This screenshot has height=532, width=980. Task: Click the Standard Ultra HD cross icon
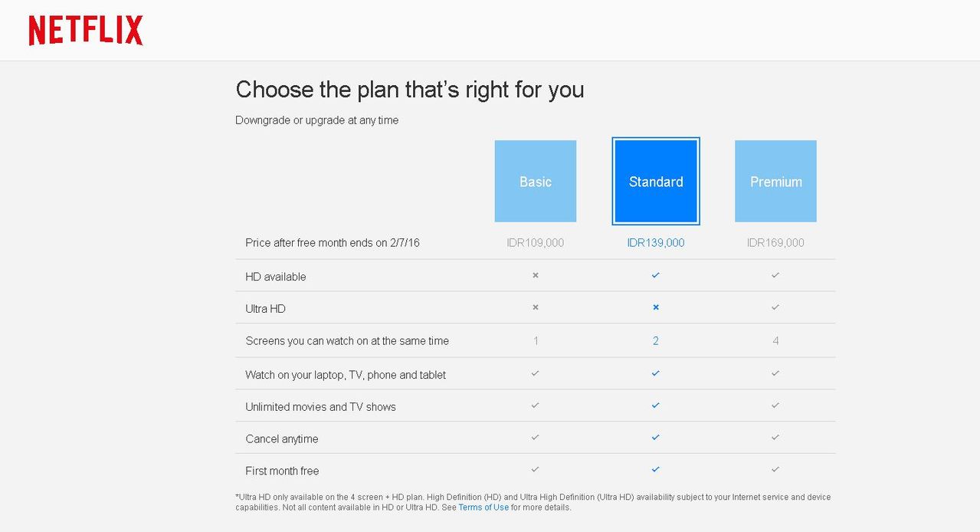[656, 307]
